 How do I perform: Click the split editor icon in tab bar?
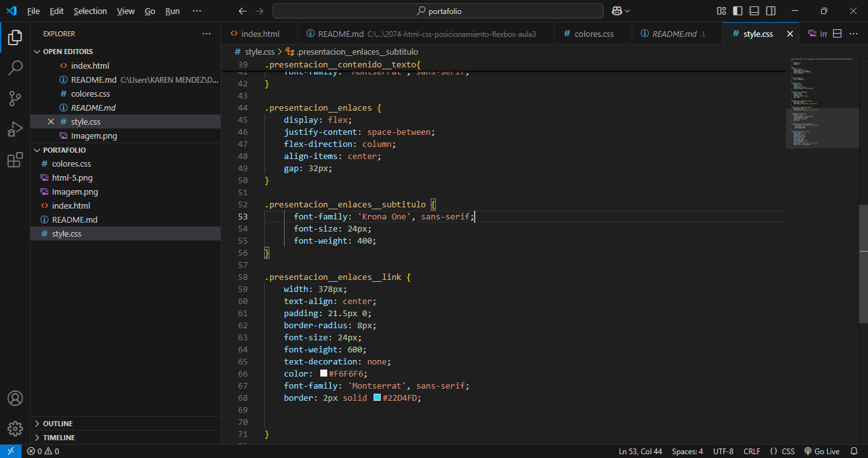click(x=837, y=34)
